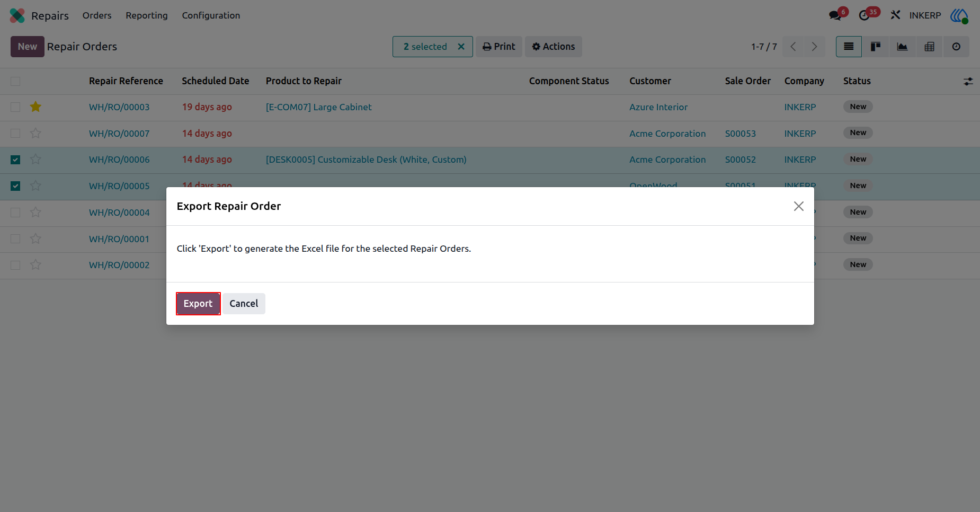Open optional columns settings icon
The height and width of the screenshot is (512, 980).
coord(968,82)
